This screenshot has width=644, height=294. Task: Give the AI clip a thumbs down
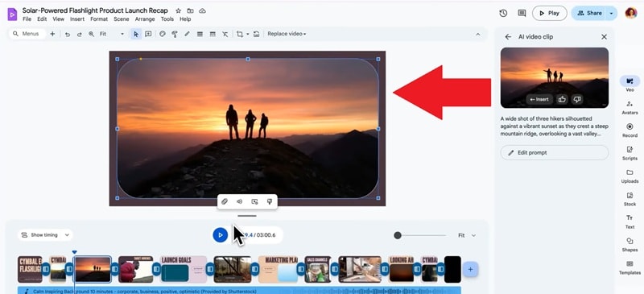tap(577, 99)
